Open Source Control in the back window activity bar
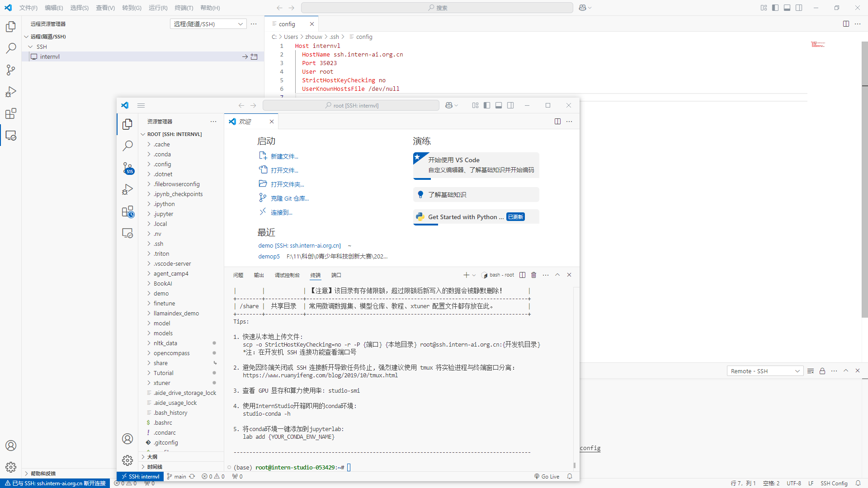Screen dimensions: 868x488 pyautogui.click(x=11, y=70)
